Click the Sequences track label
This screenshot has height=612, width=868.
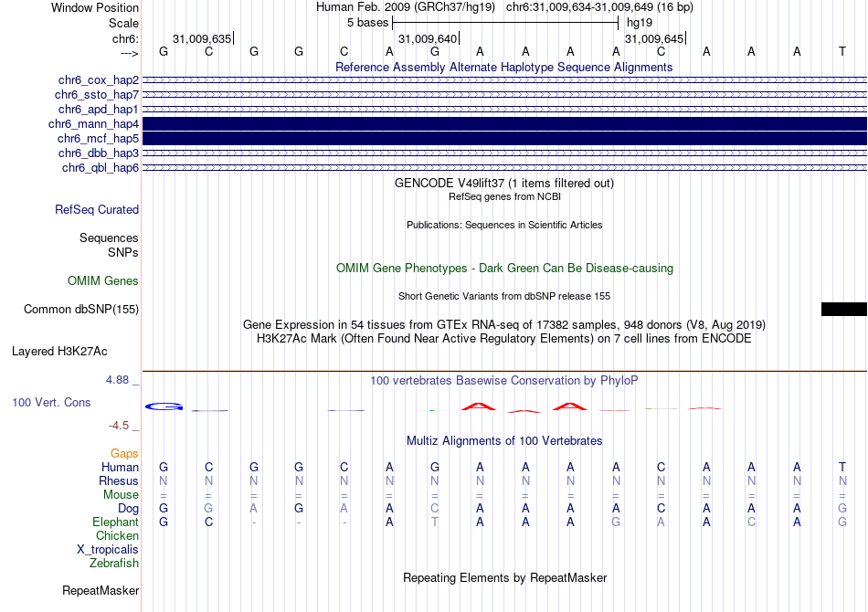pyautogui.click(x=109, y=237)
